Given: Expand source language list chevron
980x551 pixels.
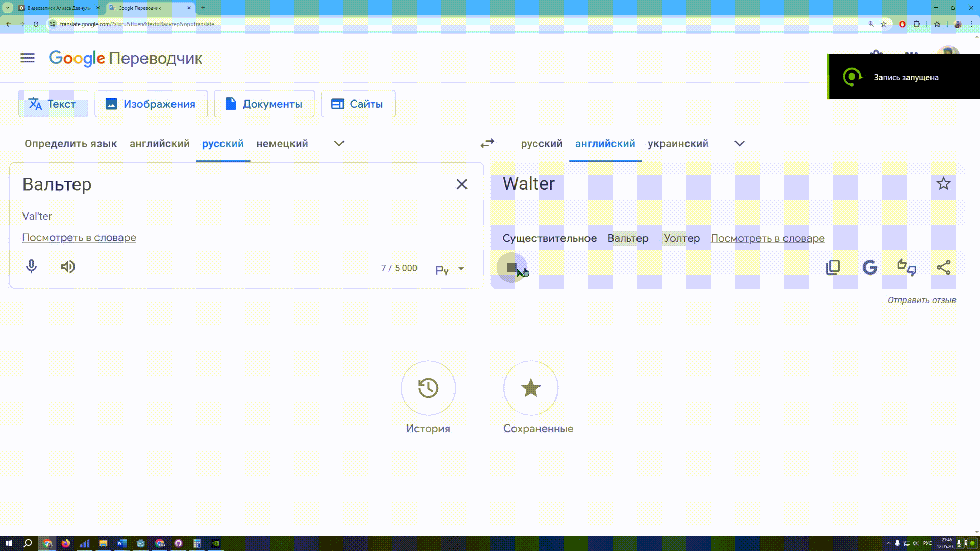Looking at the screenshot, I should 339,144.
